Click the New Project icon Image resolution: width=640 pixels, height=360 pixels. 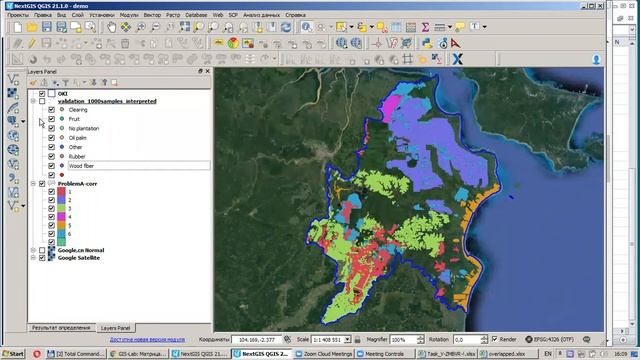pyautogui.click(x=18, y=27)
